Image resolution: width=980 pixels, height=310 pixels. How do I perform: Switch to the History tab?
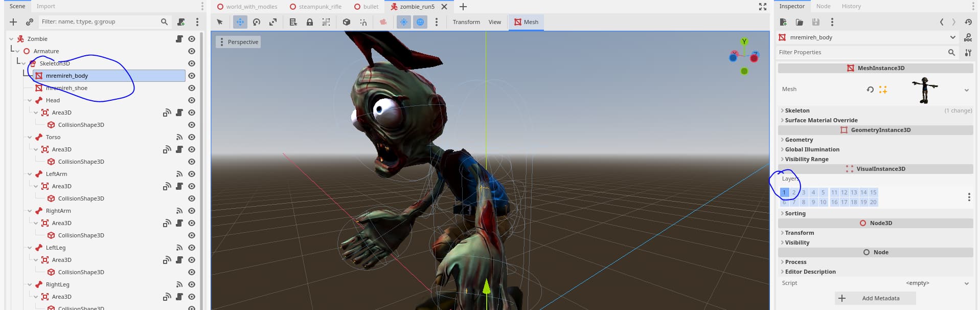(x=851, y=6)
